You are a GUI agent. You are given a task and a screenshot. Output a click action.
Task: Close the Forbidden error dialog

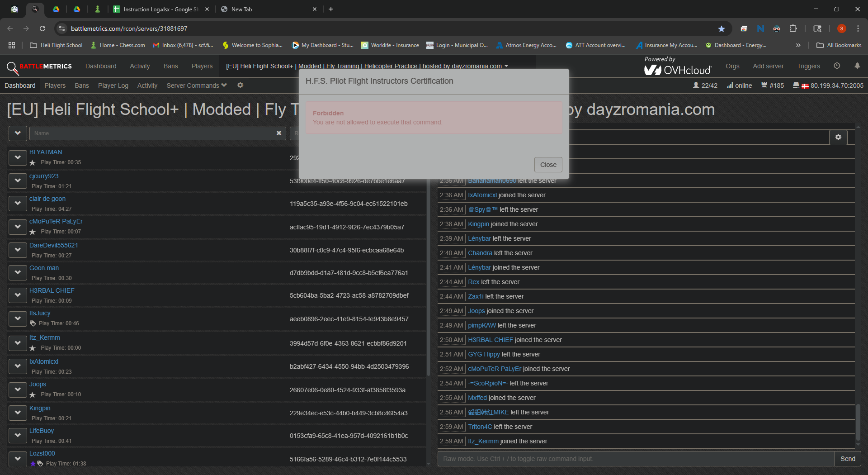pos(548,165)
